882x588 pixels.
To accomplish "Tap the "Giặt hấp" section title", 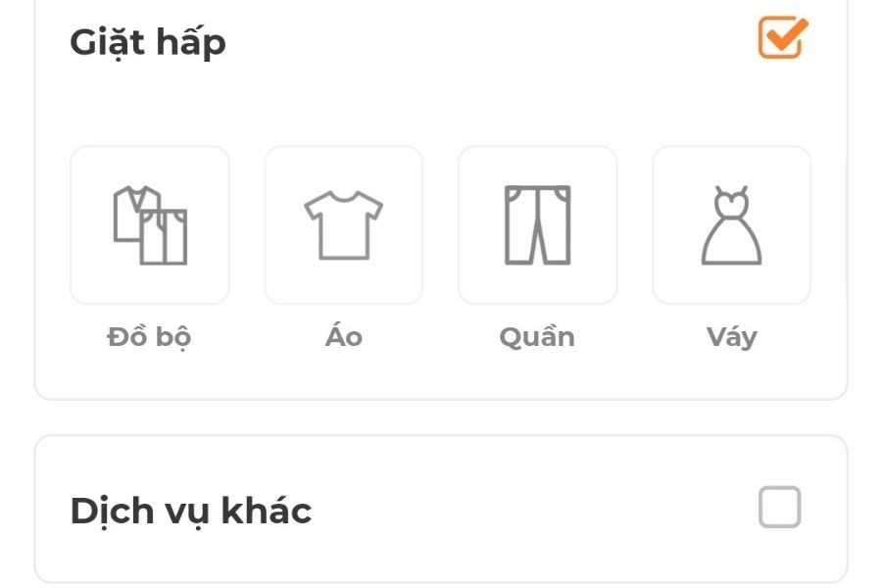I will [148, 42].
